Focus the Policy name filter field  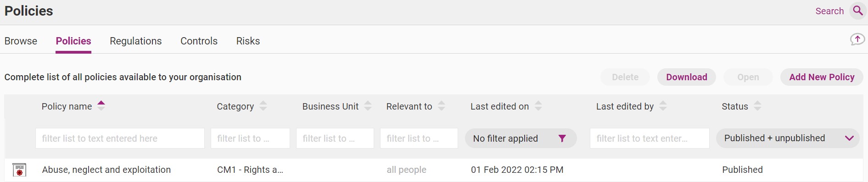(120, 138)
